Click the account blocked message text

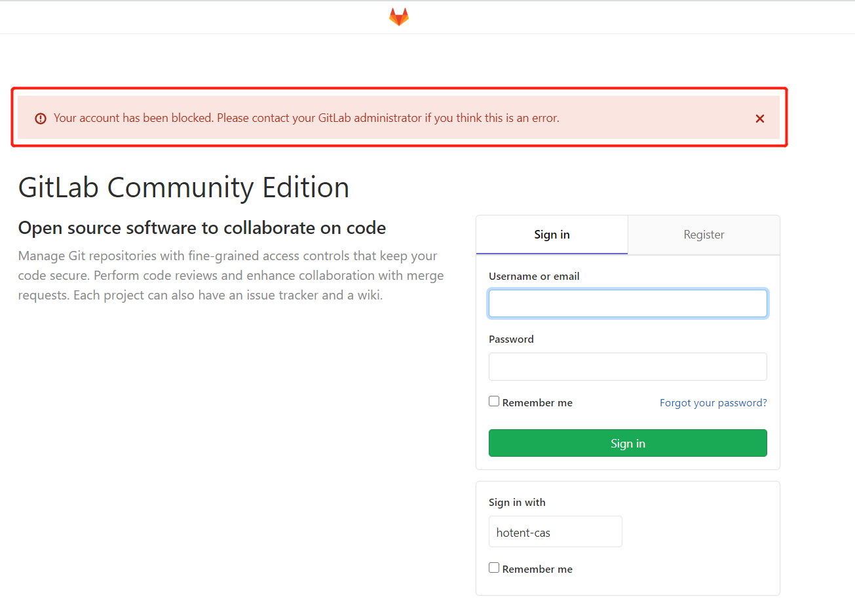[x=306, y=118]
